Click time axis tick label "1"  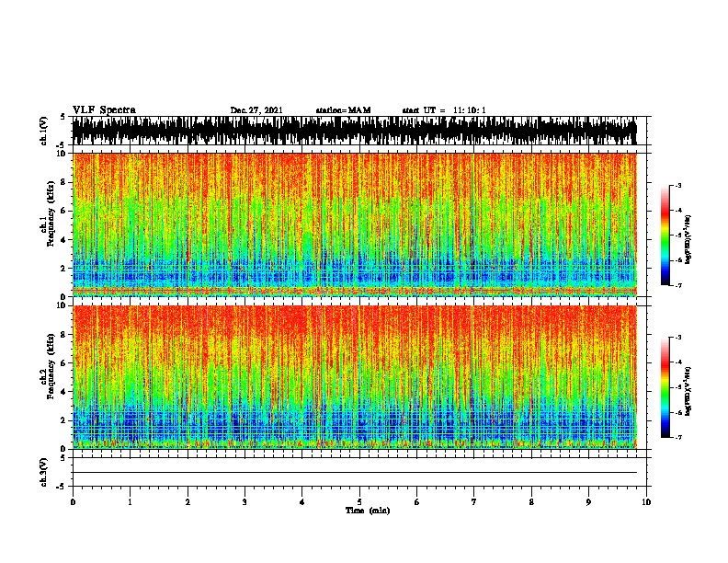[x=130, y=502]
